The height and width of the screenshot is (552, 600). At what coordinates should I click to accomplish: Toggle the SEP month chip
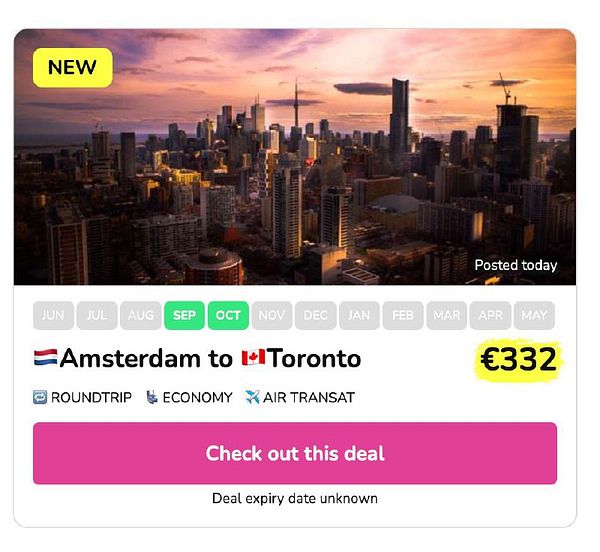click(x=184, y=315)
